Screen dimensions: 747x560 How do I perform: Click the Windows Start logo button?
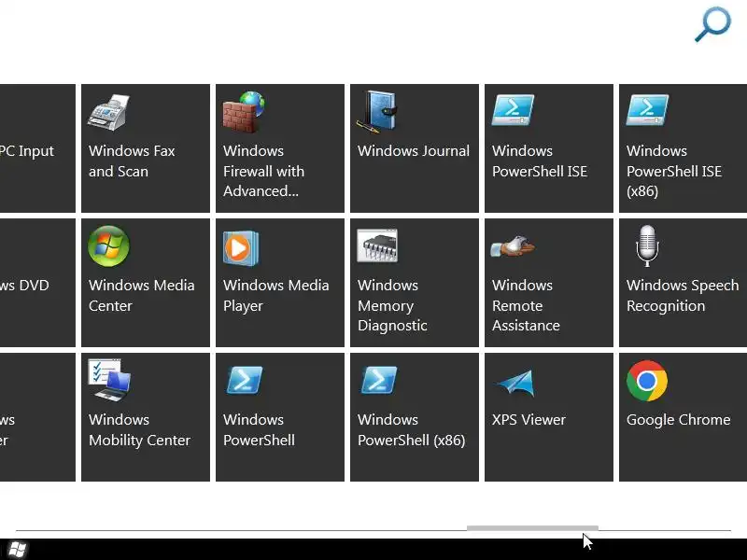(17, 550)
